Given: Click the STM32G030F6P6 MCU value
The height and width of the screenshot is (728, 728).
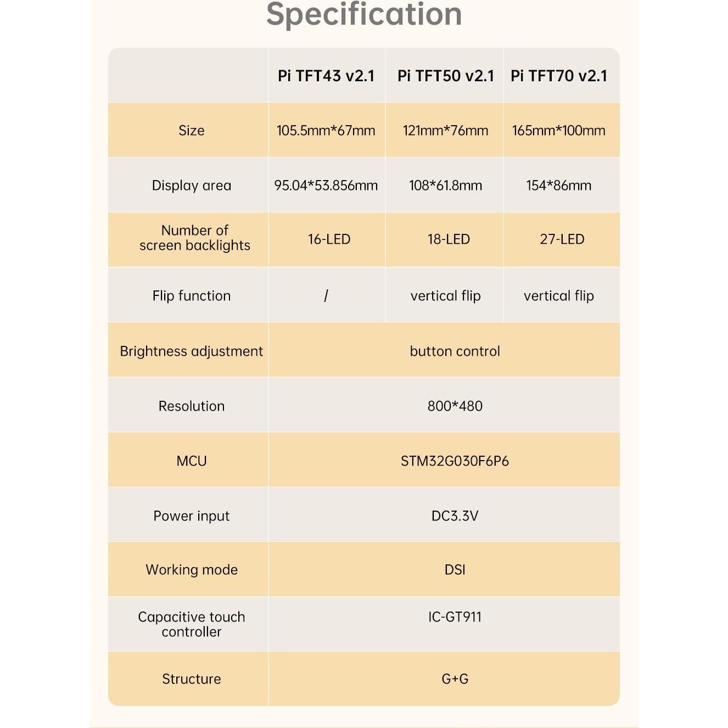Looking at the screenshot, I should tap(455, 461).
